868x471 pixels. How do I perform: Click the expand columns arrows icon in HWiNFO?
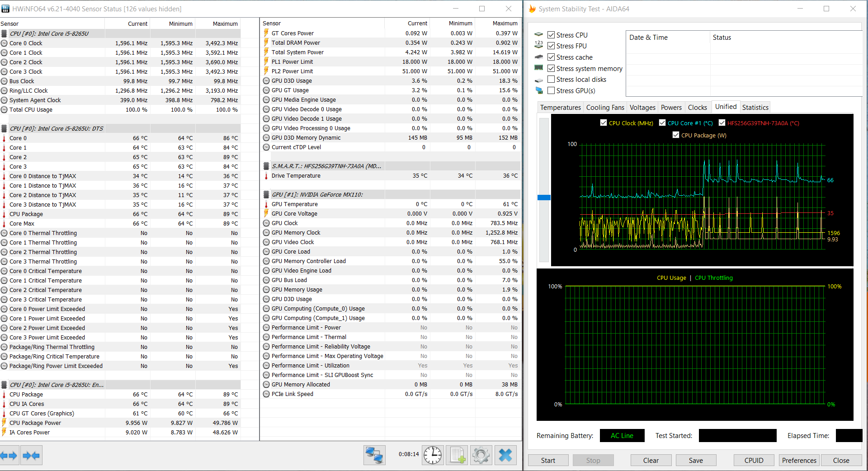pos(9,455)
